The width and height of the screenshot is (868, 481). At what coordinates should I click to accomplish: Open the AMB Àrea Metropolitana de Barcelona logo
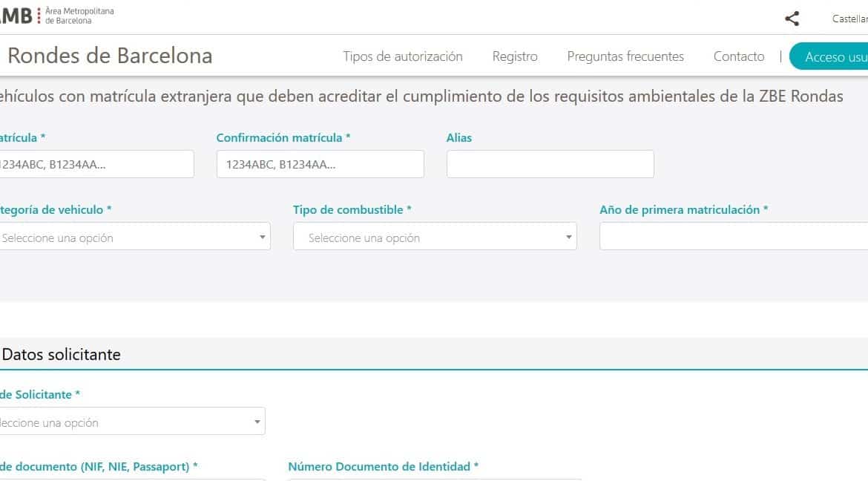pyautogui.click(x=57, y=16)
